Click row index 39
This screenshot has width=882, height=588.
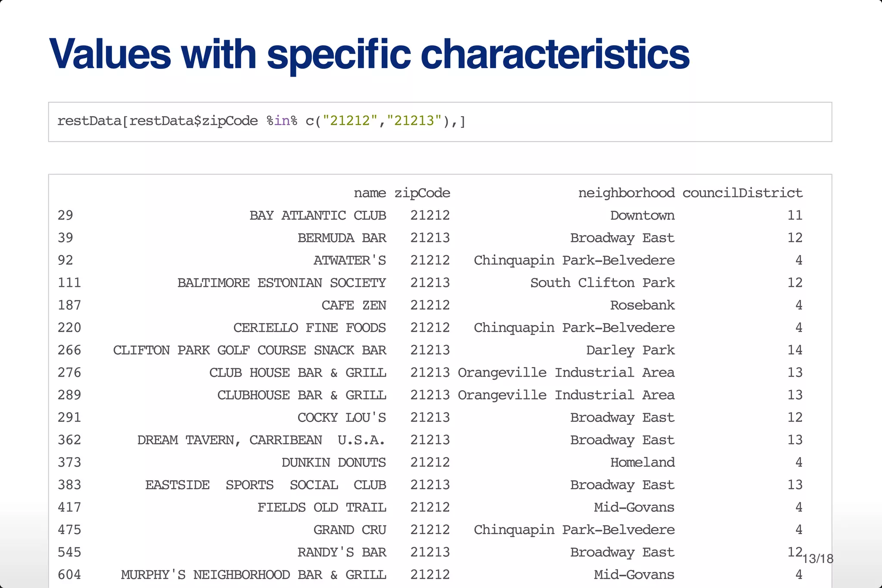(x=65, y=238)
